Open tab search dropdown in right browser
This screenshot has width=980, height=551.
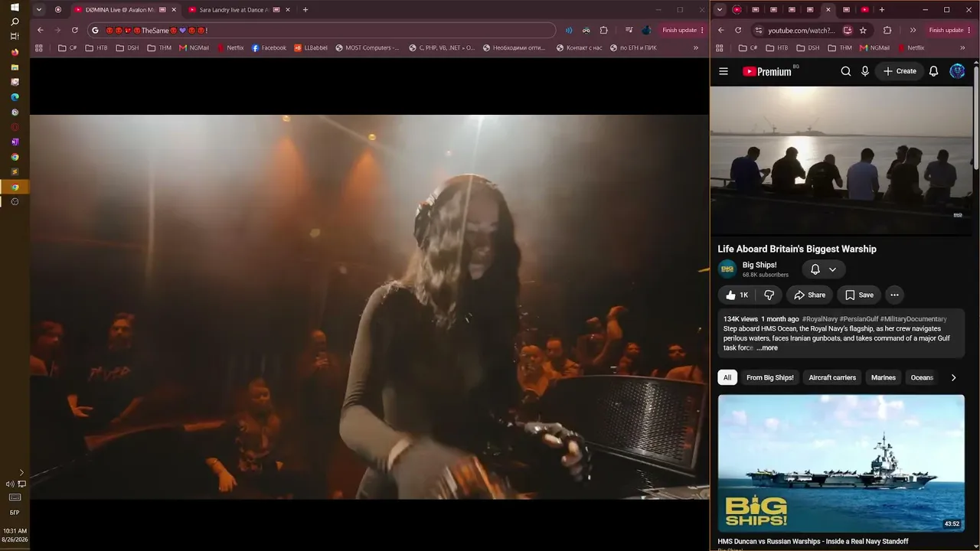(720, 10)
